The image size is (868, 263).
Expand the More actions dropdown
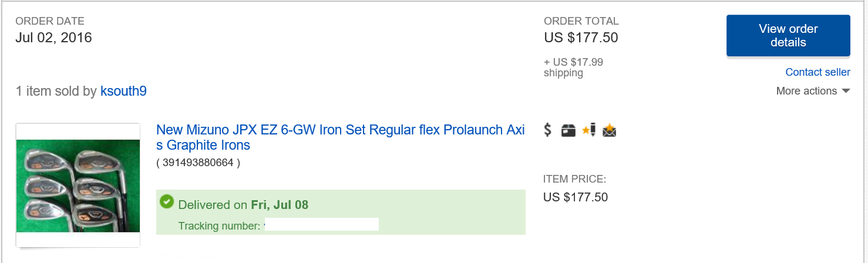806,91
